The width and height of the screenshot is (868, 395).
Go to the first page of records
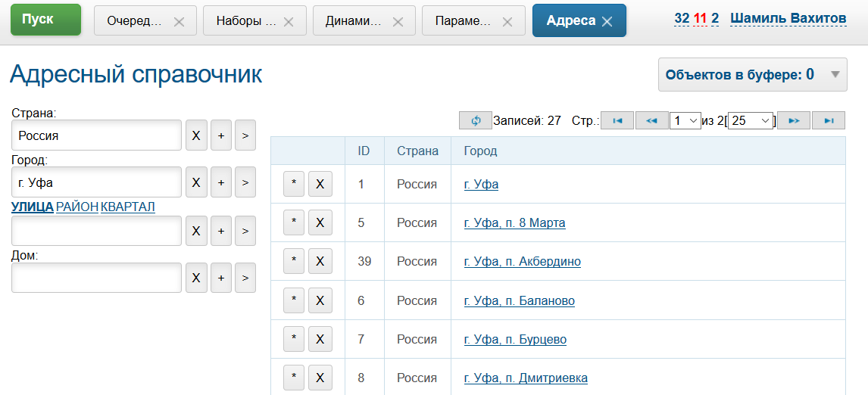coord(617,120)
